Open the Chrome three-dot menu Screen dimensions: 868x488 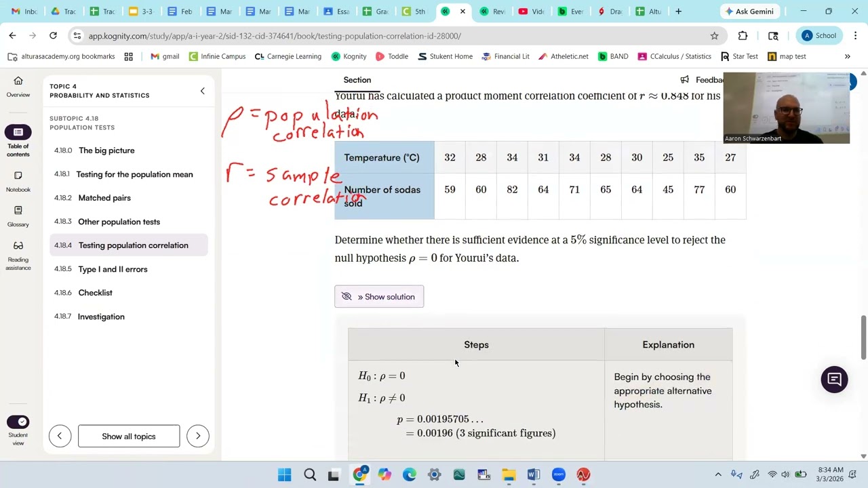856,36
